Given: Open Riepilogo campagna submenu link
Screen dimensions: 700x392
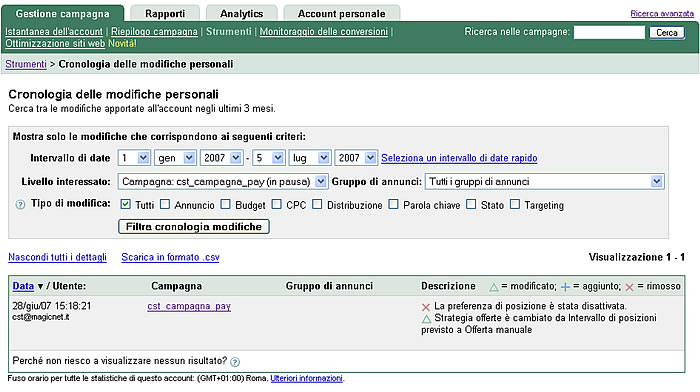Looking at the screenshot, I should point(154,32).
